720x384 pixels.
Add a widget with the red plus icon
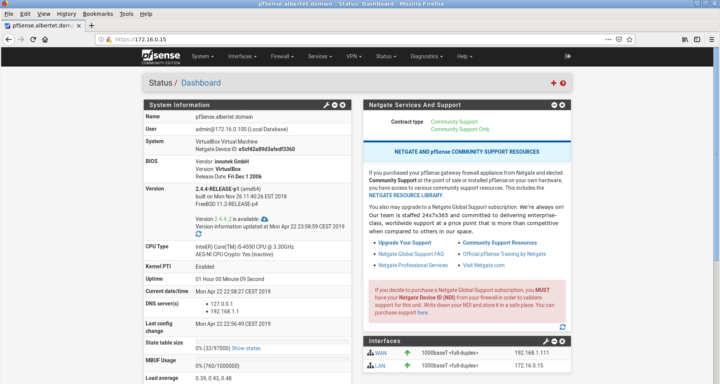[x=553, y=83]
